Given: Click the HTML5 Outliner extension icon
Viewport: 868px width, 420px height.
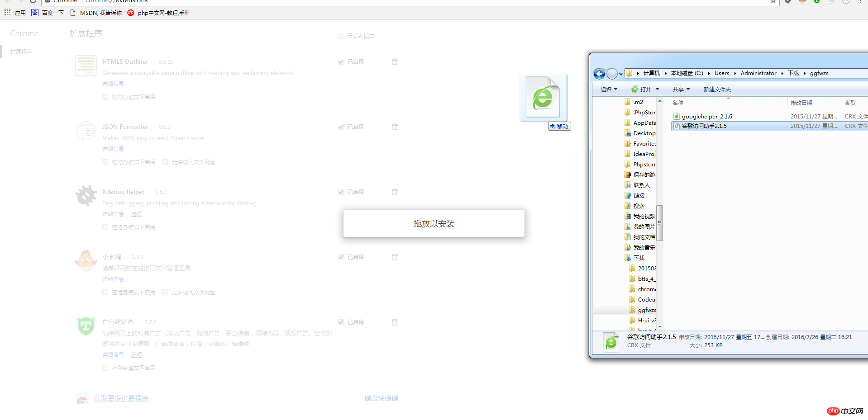Looking at the screenshot, I should pyautogui.click(x=86, y=66).
